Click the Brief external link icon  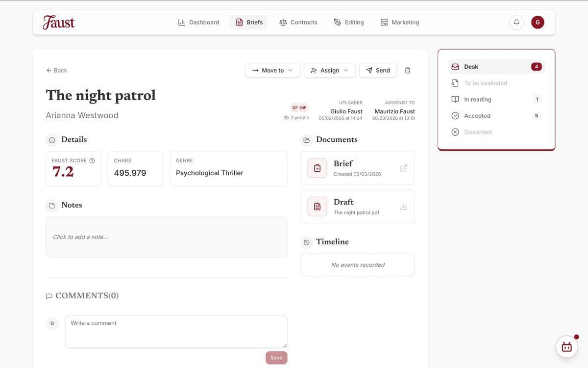(x=404, y=168)
